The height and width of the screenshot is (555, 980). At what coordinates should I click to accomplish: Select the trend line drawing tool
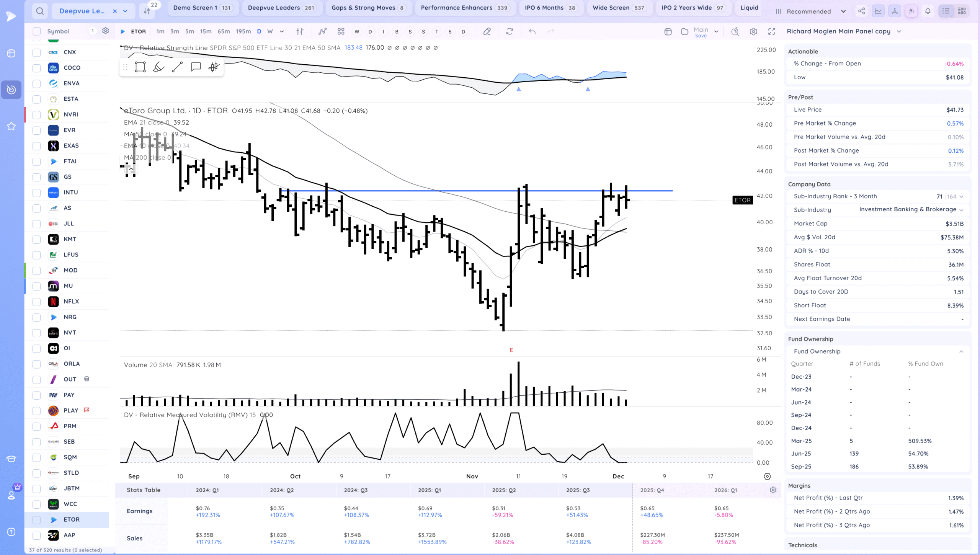(177, 67)
